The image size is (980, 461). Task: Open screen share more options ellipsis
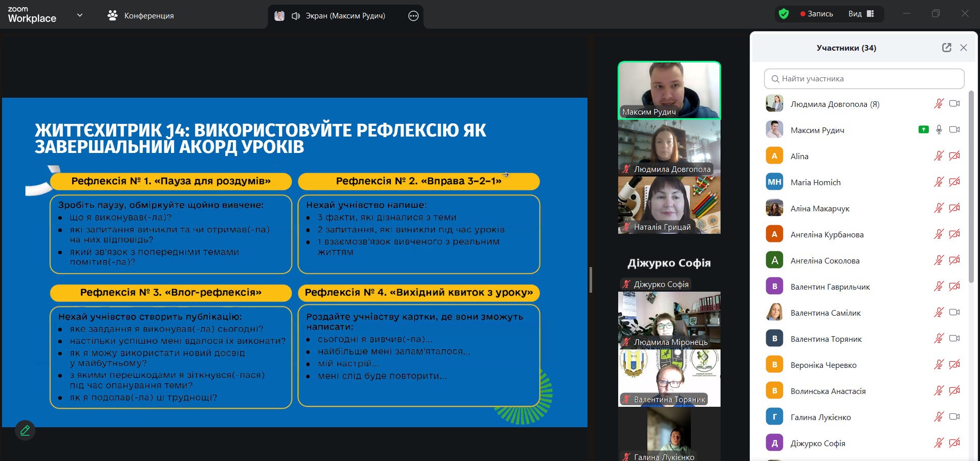[413, 16]
